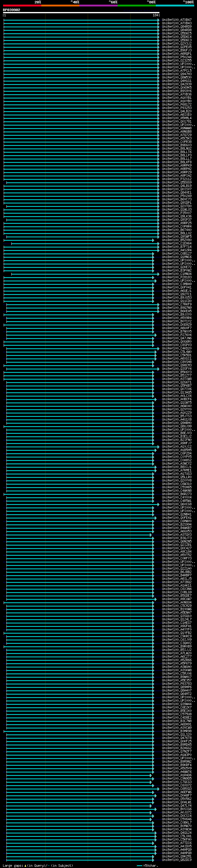Select UniRef100_P93253 hit
The width and height of the screenshot is (197, 868).
click(x=176, y=108)
